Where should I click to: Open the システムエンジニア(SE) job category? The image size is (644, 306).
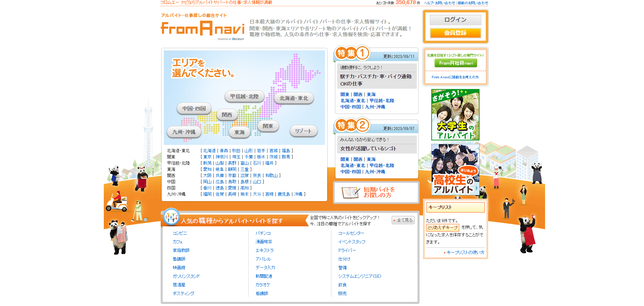coord(360,276)
